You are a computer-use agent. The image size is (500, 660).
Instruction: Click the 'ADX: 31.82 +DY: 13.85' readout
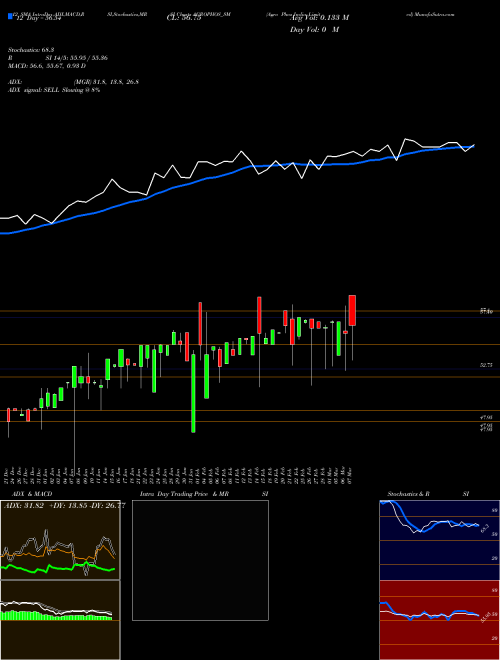pos(64,506)
